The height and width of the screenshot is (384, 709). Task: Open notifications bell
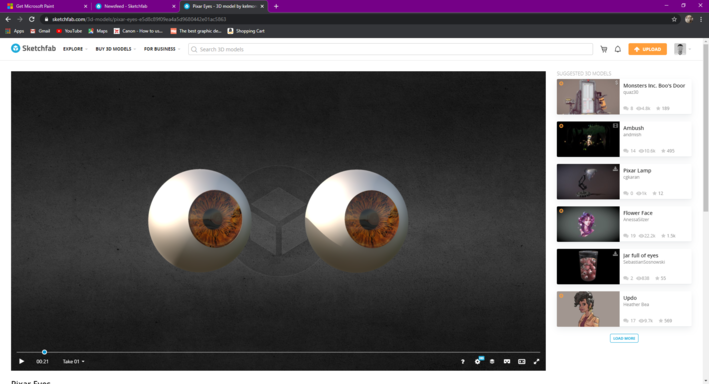coord(618,49)
